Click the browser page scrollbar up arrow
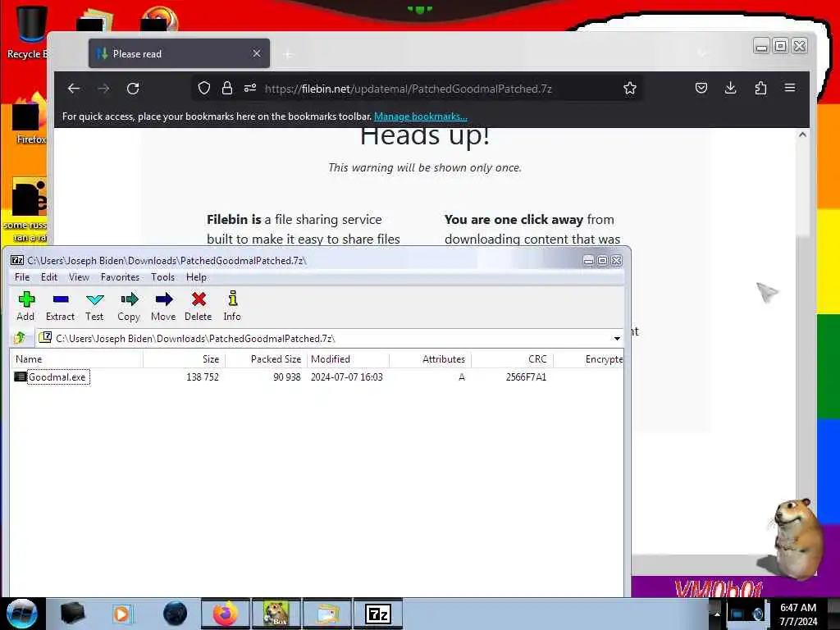The image size is (840, 630). (802, 135)
